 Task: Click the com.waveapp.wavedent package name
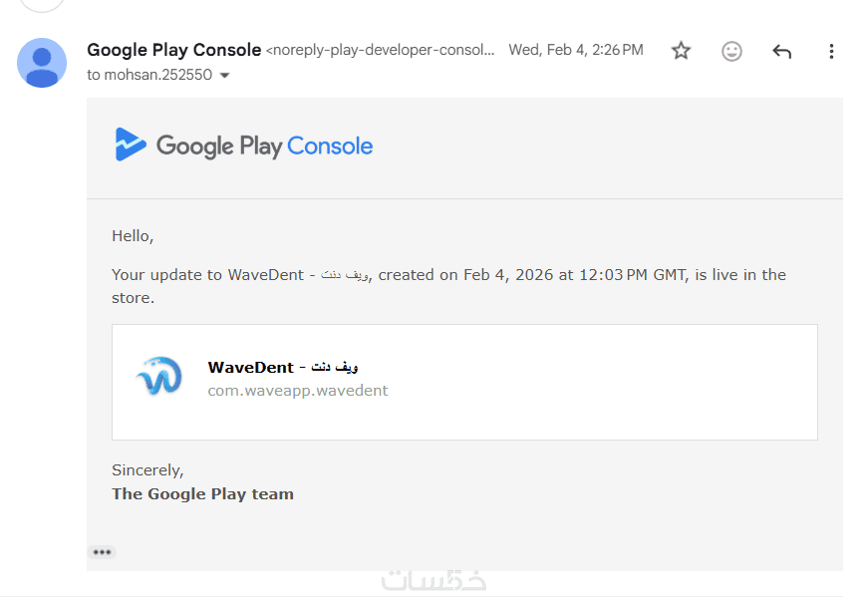(298, 391)
